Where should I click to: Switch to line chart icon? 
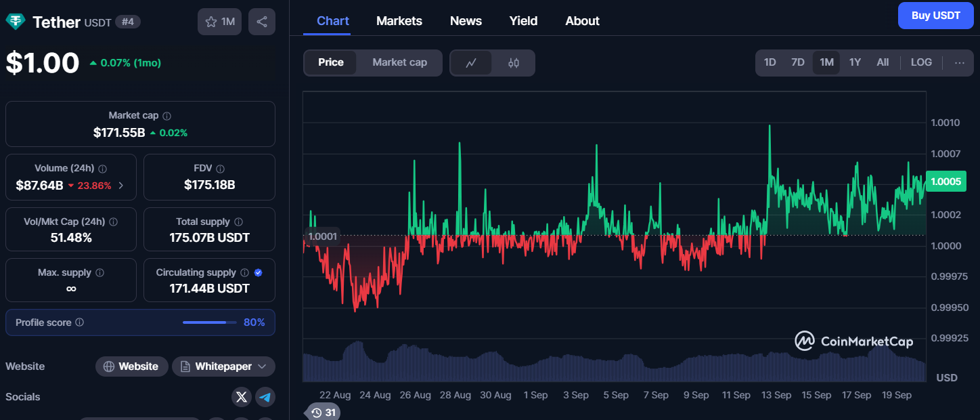tap(472, 63)
